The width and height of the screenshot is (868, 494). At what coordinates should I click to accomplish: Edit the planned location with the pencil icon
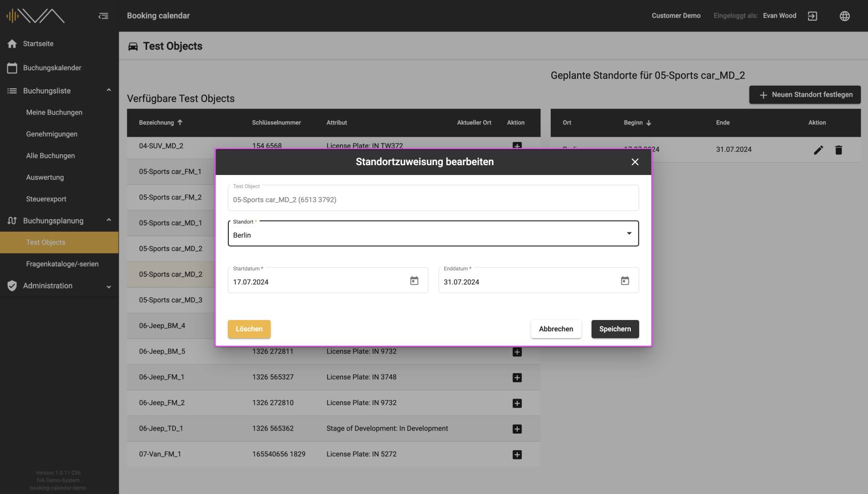point(818,150)
